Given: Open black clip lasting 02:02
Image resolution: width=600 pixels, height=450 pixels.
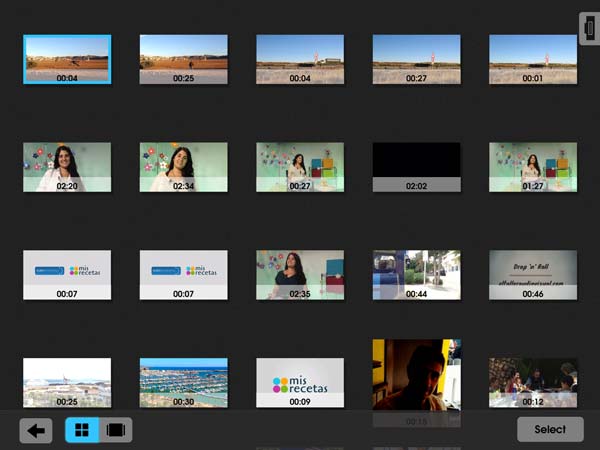Looking at the screenshot, I should click(416, 167).
